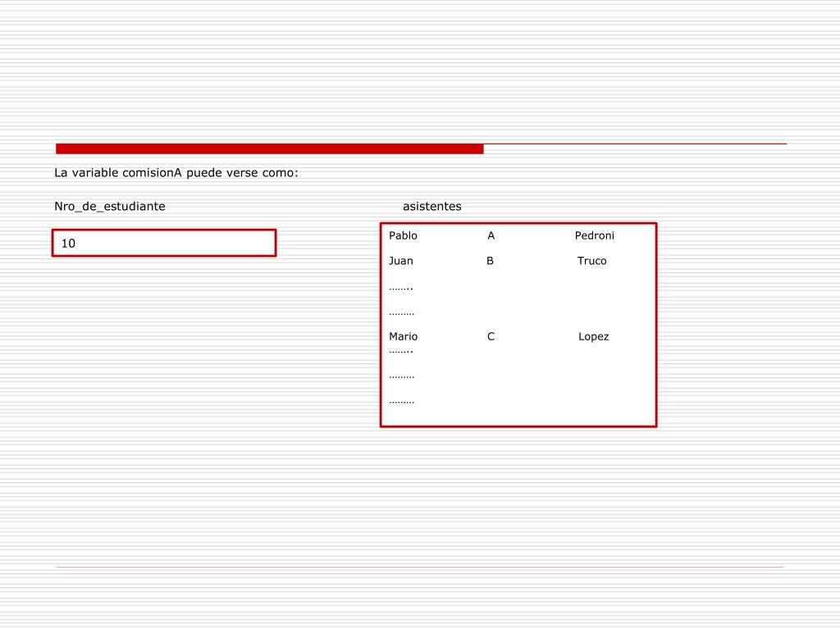Select the surname Lopez
840x630 pixels.
(x=594, y=337)
